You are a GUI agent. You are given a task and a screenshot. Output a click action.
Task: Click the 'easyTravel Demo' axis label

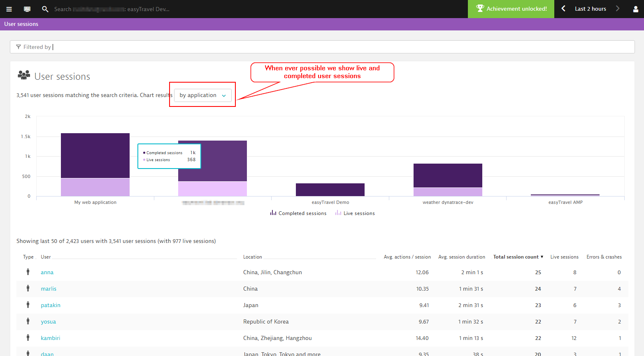330,202
